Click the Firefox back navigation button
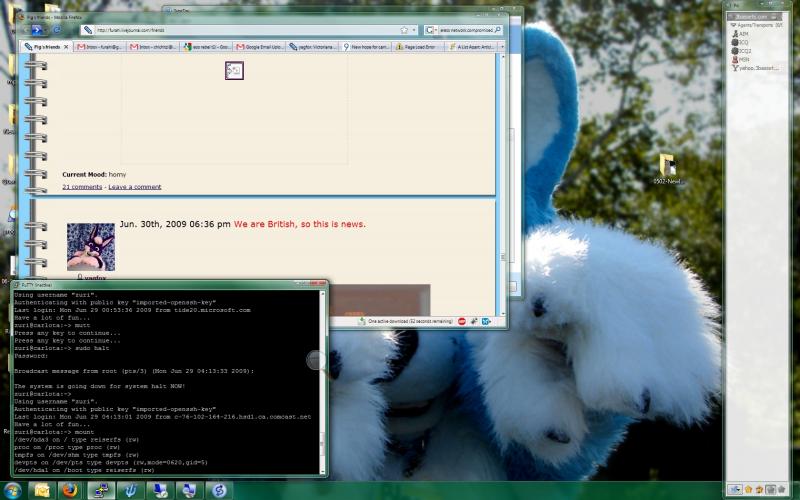 tap(36, 30)
